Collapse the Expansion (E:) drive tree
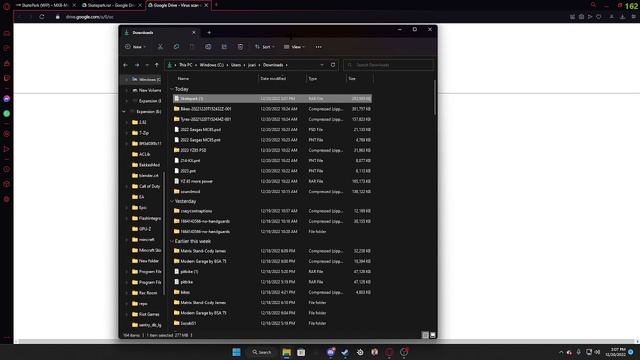Screen dimensions: 640x360 (124, 111)
